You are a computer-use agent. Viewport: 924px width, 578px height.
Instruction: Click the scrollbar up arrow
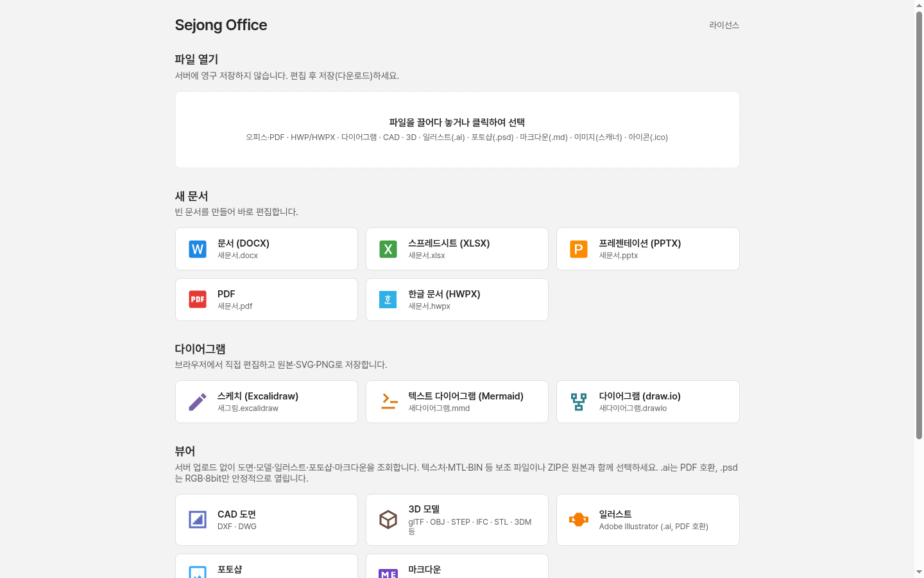point(919,5)
